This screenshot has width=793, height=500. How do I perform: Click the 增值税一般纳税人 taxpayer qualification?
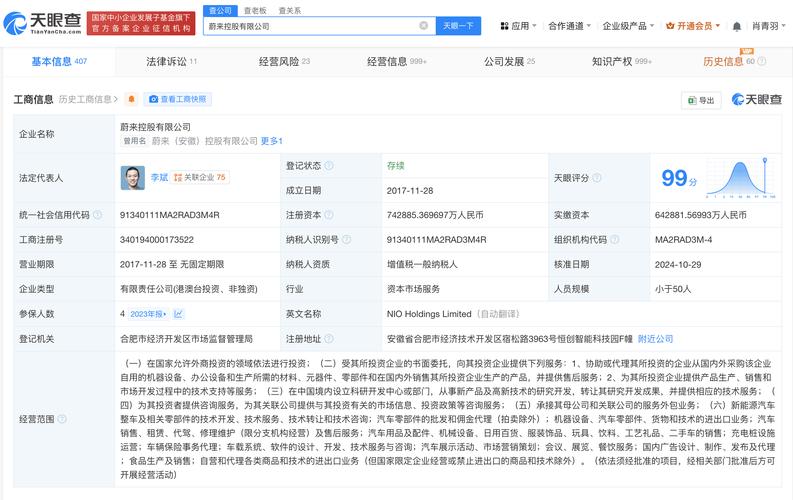[422, 264]
